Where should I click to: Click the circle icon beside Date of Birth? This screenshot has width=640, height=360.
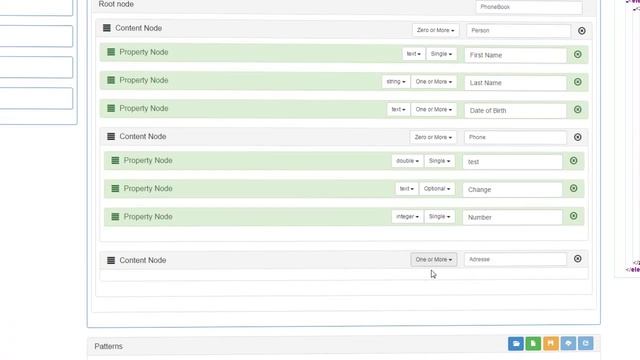coord(578,109)
